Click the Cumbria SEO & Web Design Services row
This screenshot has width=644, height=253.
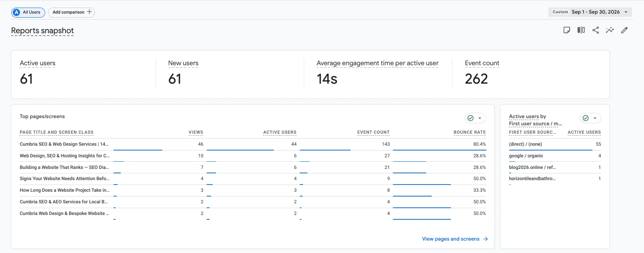pos(253,144)
